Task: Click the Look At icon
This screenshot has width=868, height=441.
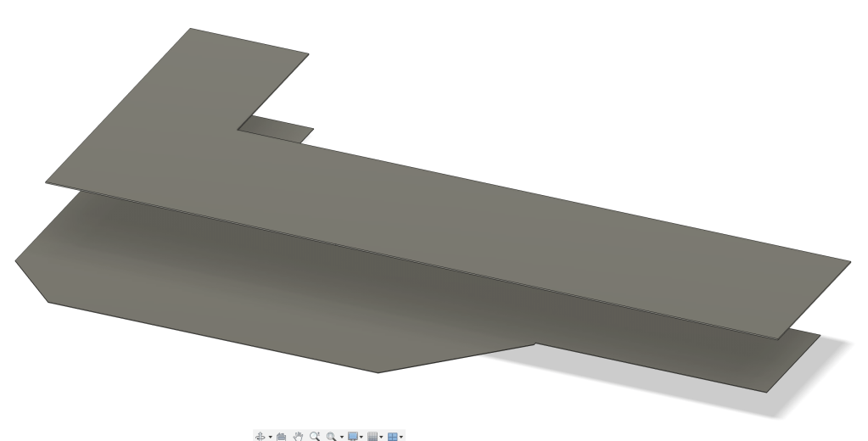Action: click(x=281, y=436)
